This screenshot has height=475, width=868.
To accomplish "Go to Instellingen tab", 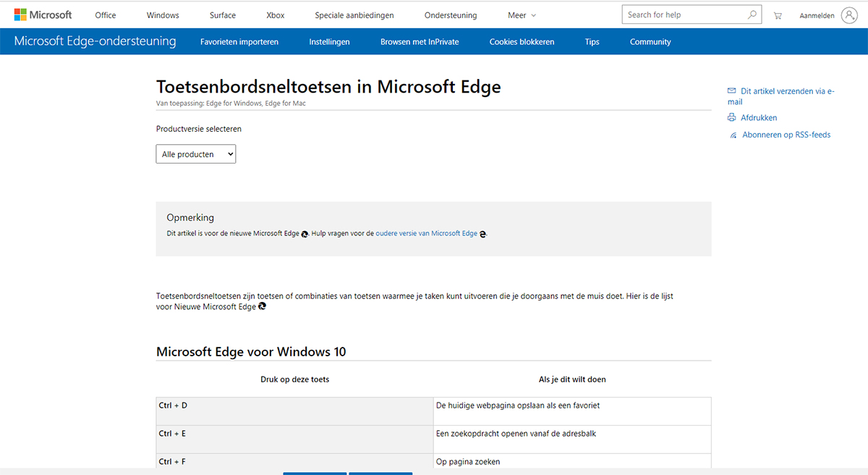I will (x=329, y=42).
